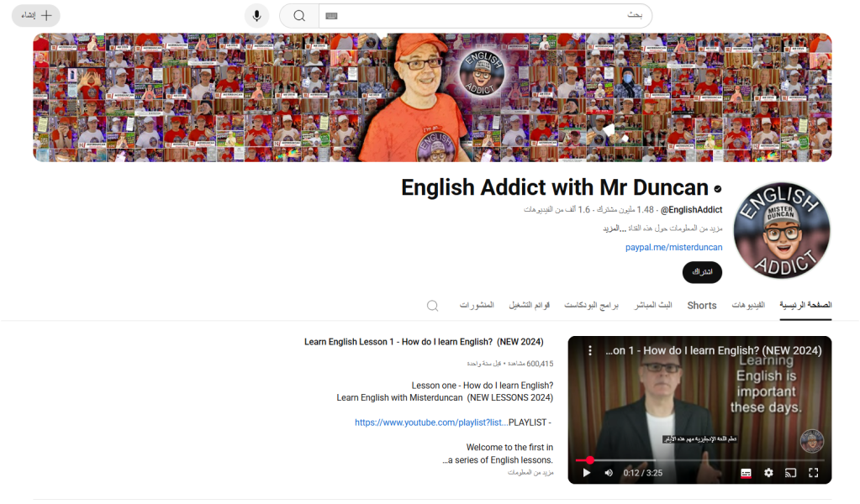The height and width of the screenshot is (504, 860).
Task: Open the paypal.me/misterduncan link
Action: coord(673,247)
